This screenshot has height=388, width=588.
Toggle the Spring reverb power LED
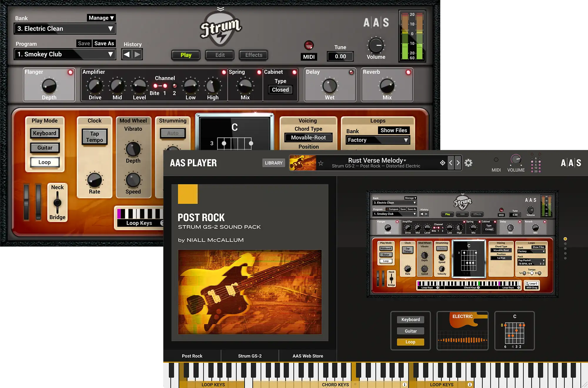click(x=259, y=72)
